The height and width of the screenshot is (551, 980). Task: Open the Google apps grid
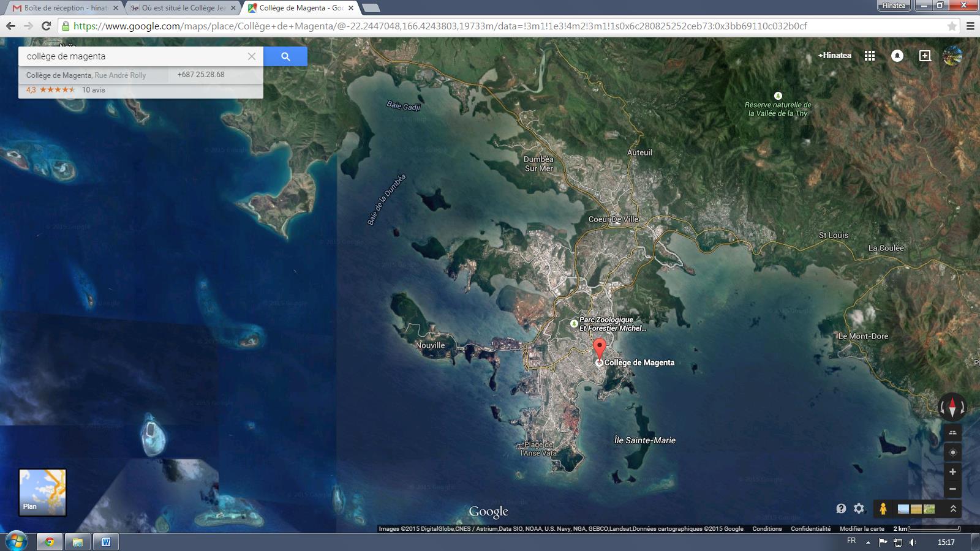[x=869, y=56]
